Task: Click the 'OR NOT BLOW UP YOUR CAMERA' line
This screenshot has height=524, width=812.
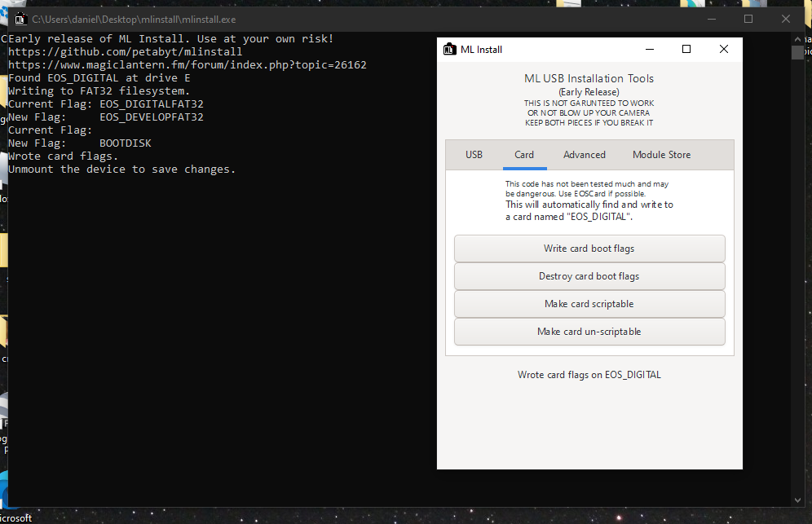Action: (x=589, y=113)
